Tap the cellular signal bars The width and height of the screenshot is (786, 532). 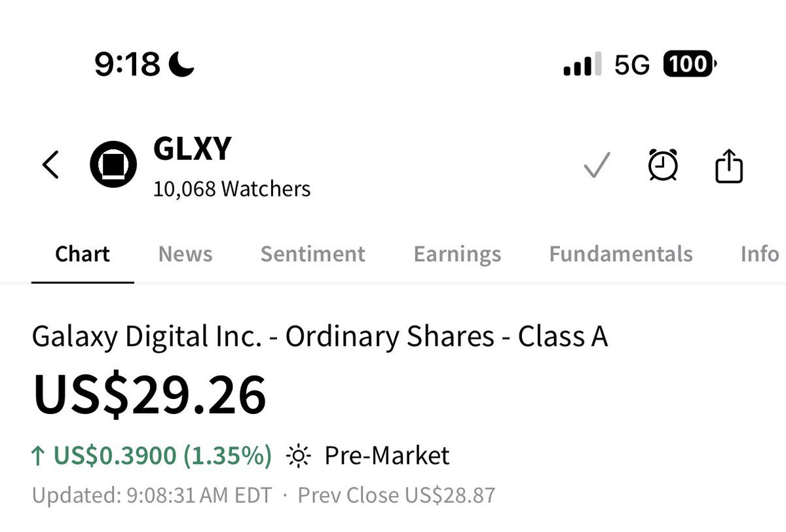[582, 65]
